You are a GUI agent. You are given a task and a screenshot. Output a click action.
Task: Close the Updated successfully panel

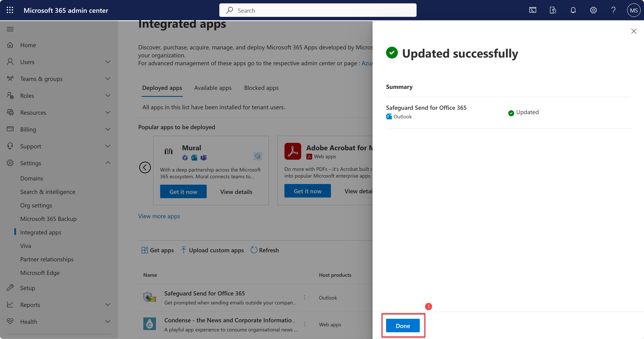tap(634, 31)
